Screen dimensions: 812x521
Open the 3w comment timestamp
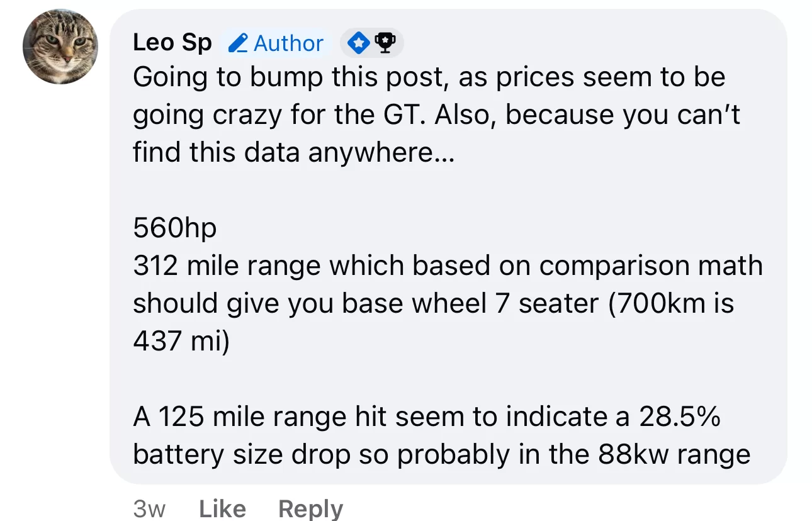point(149,508)
